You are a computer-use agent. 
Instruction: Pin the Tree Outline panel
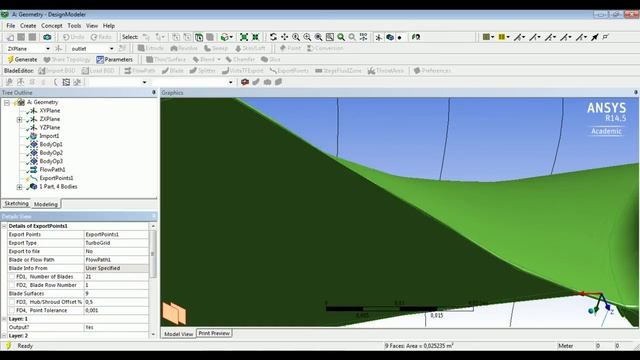click(153, 93)
